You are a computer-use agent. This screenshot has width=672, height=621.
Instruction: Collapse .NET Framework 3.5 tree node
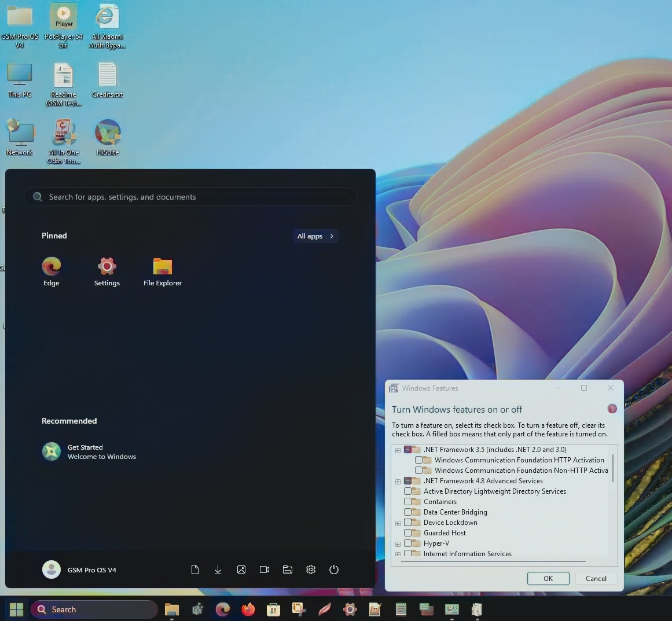coord(398,450)
